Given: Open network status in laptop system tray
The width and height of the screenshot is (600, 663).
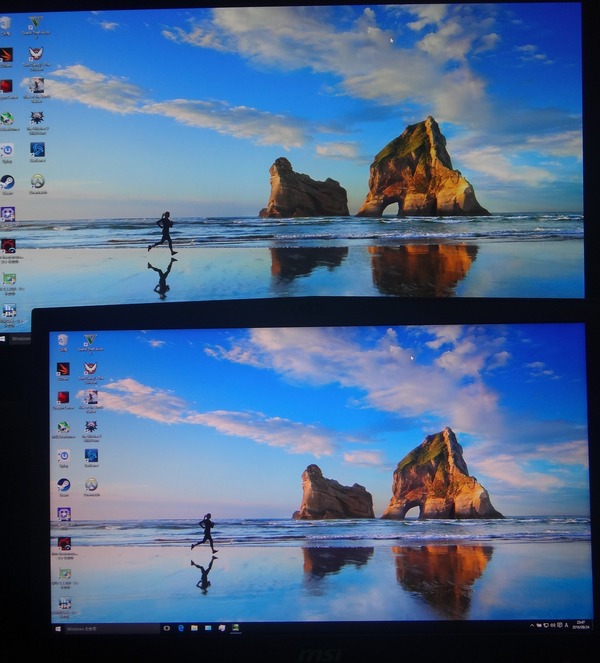Looking at the screenshot, I should (546, 625).
